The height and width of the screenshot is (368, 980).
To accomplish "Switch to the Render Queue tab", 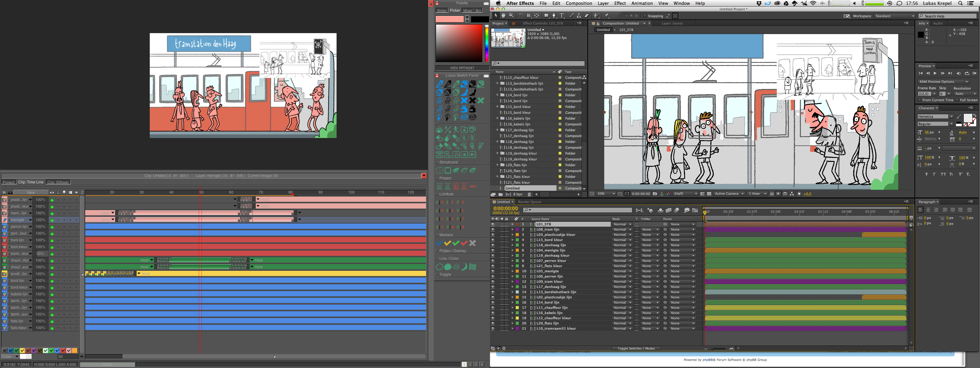I will tap(529, 202).
